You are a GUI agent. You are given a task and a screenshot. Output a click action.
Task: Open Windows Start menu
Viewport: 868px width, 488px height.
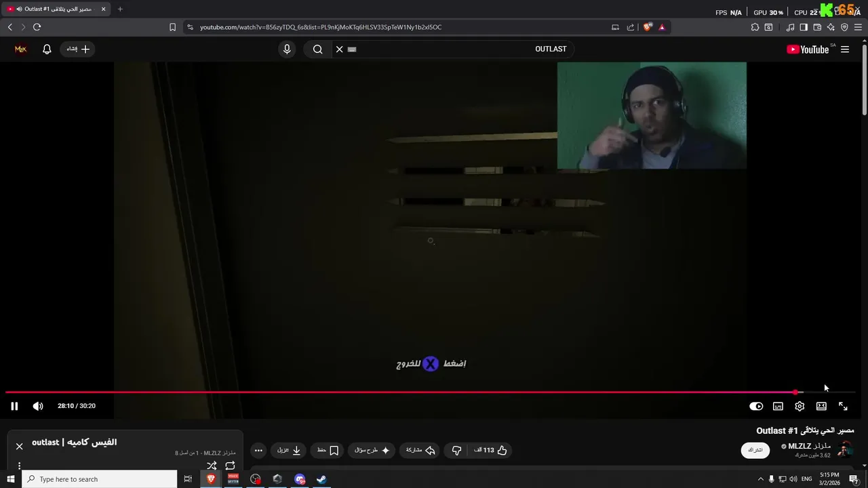click(10, 479)
